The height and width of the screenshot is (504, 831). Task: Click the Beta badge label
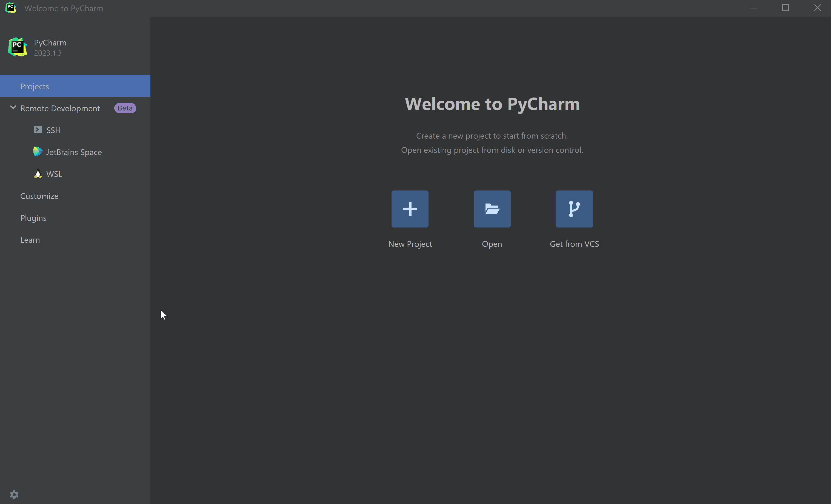click(x=125, y=108)
